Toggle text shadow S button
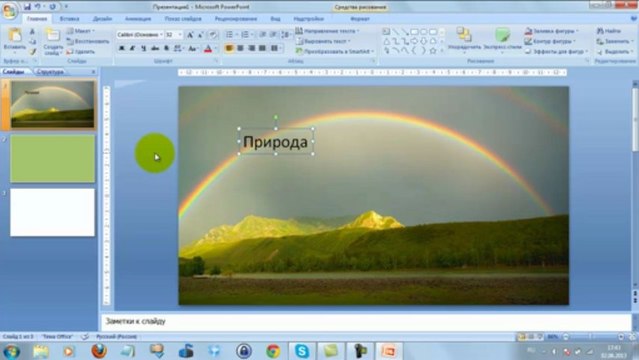 point(166,49)
